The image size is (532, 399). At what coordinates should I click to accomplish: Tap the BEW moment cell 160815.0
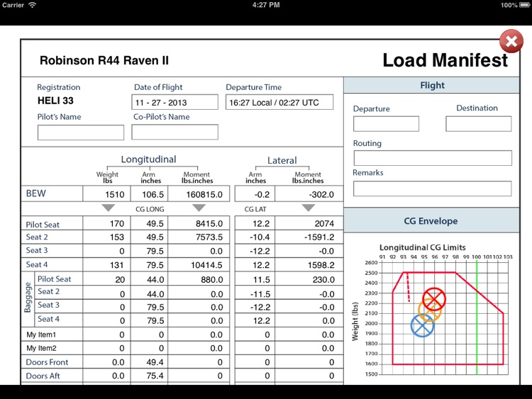(199, 194)
